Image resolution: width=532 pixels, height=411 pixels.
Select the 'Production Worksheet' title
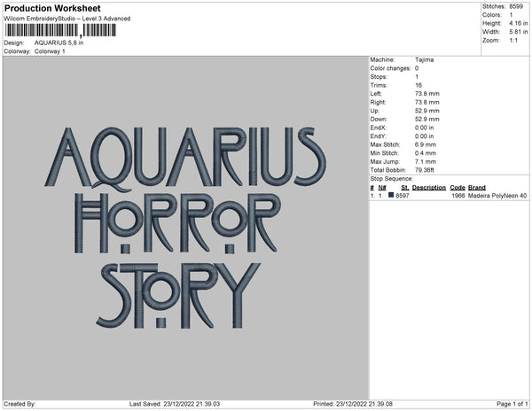[52, 8]
